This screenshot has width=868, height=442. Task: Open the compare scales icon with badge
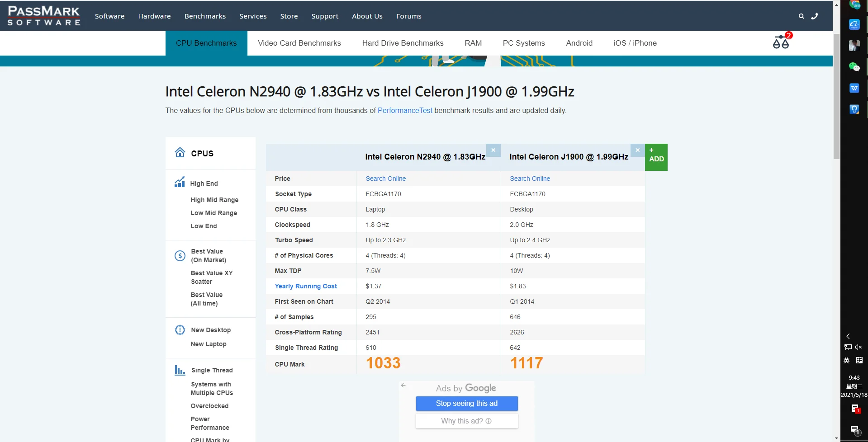(x=781, y=42)
